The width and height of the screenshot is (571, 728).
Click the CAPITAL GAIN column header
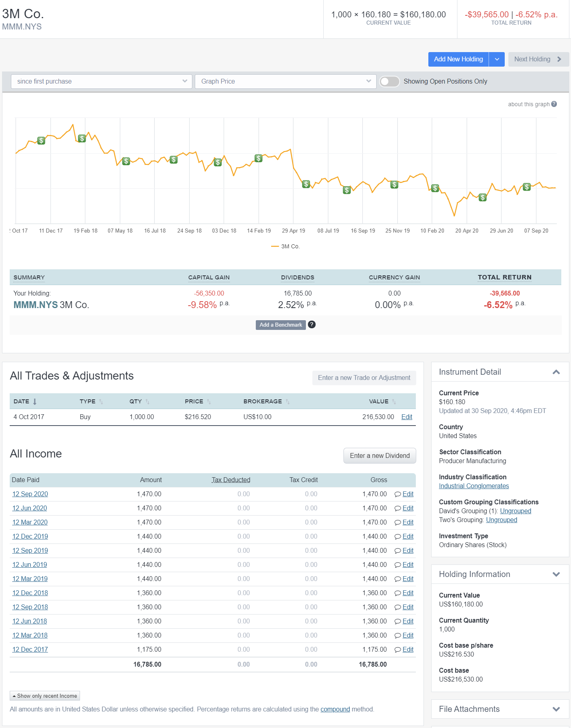click(x=209, y=277)
